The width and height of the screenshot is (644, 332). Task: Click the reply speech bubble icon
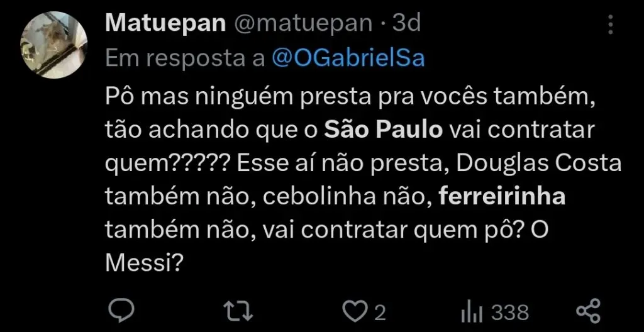pyautogui.click(x=119, y=311)
